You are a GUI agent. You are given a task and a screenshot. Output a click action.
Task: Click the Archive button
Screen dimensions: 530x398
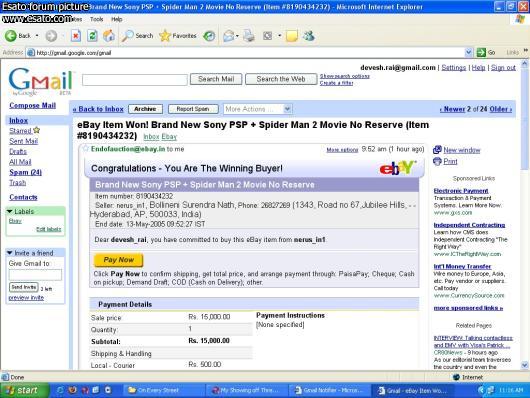(x=145, y=109)
